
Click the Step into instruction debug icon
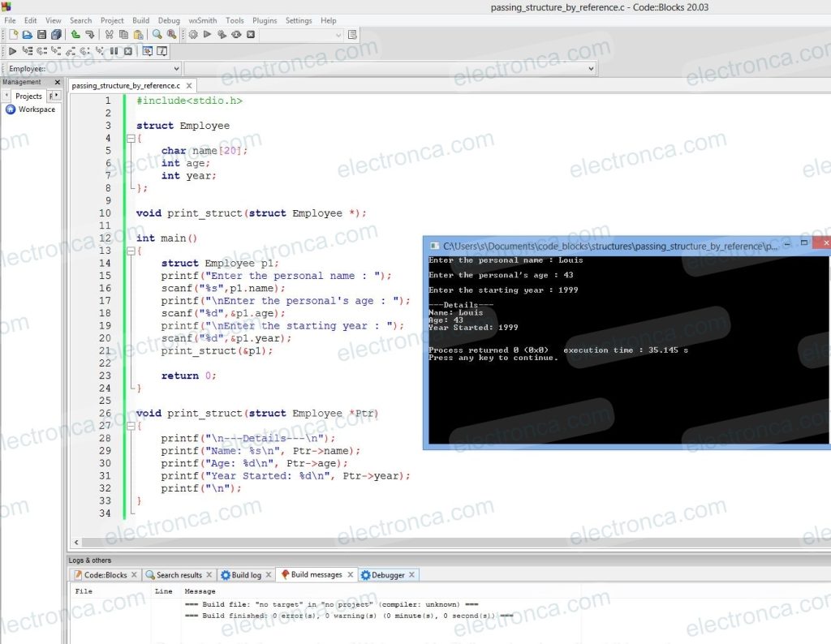coord(99,51)
